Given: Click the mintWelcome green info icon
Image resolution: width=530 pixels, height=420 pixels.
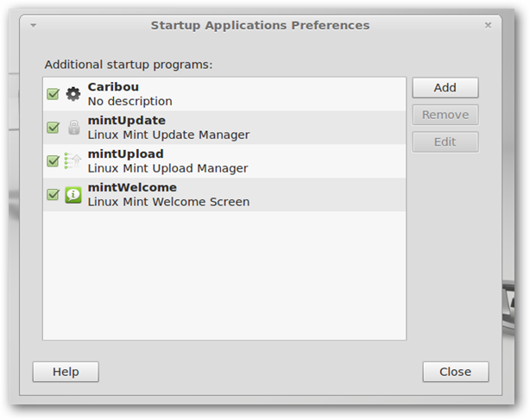Looking at the screenshot, I should pos(73,195).
